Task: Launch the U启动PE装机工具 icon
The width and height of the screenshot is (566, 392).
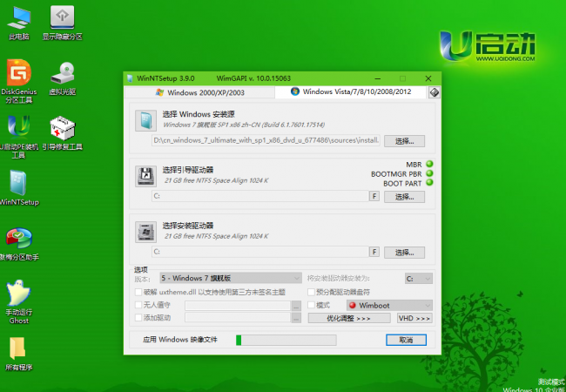Action: pyautogui.click(x=19, y=137)
